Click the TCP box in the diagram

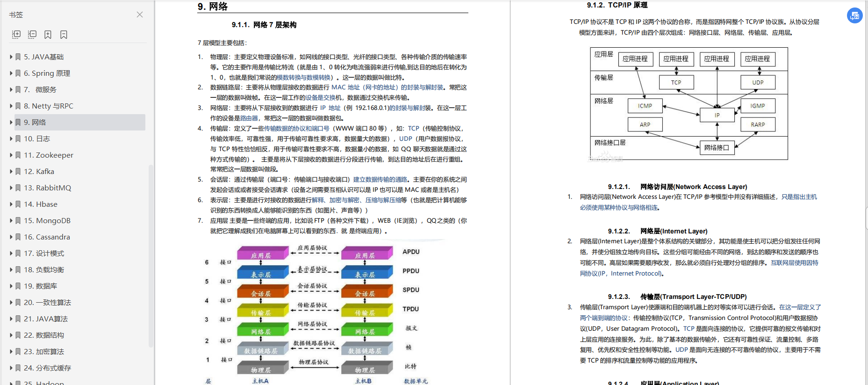[x=676, y=82]
